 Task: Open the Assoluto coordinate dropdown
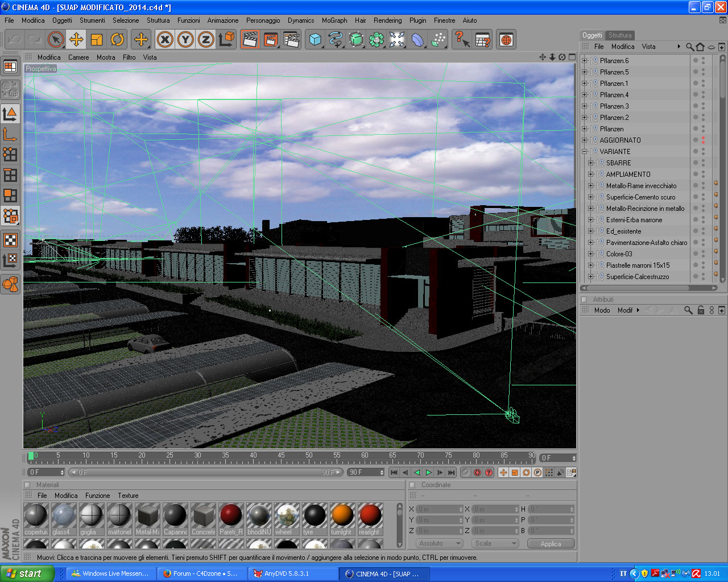(x=439, y=543)
